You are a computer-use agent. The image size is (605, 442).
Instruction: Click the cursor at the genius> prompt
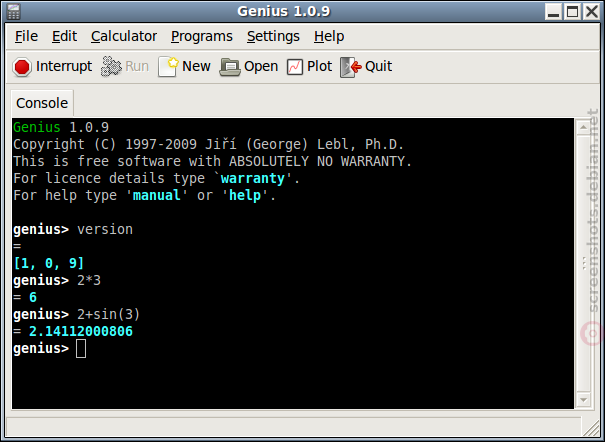81,349
